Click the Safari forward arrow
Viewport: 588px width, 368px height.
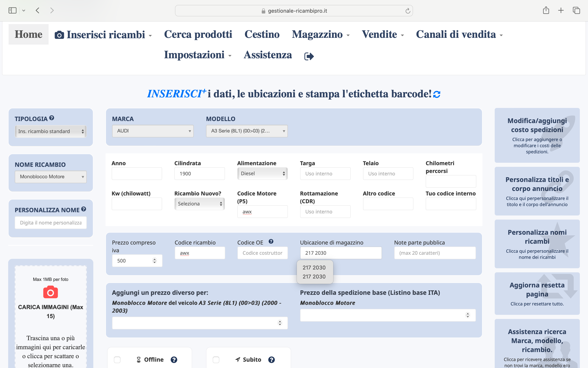52,10
